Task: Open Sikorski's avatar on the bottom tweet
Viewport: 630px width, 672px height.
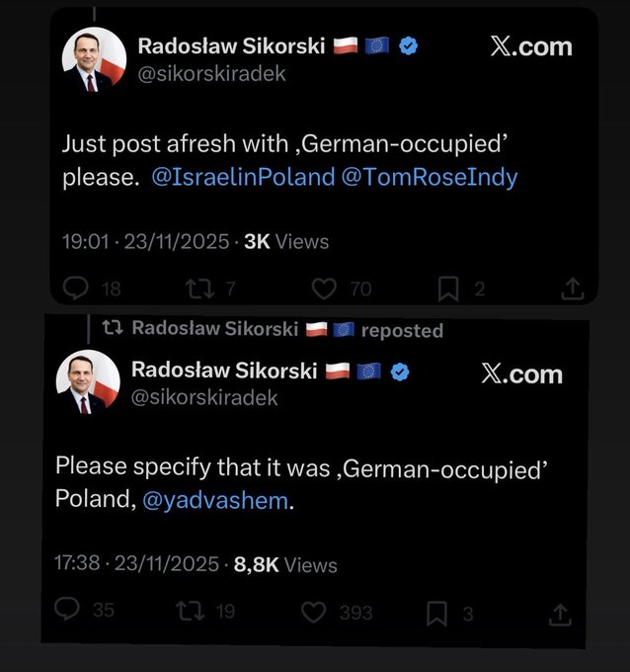Action: tap(87, 383)
